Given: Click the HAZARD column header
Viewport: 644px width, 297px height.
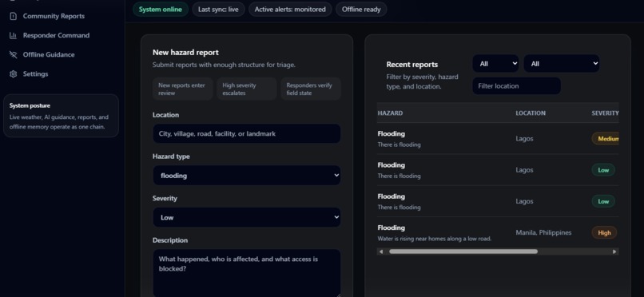Looking at the screenshot, I should click(x=390, y=113).
